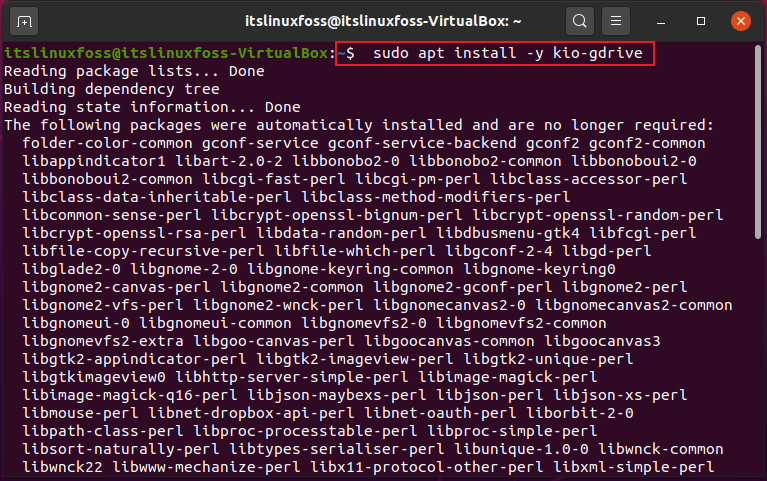Viewport: 767px width, 481px height.
Task: Click package libgnome-keyring-common
Action: point(350,269)
